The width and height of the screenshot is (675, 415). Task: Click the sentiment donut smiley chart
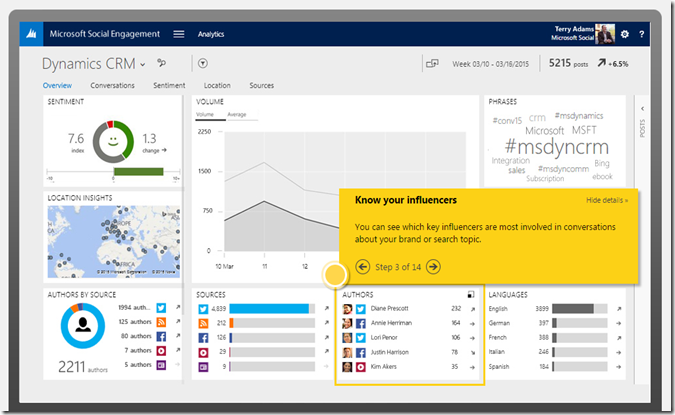(x=113, y=142)
